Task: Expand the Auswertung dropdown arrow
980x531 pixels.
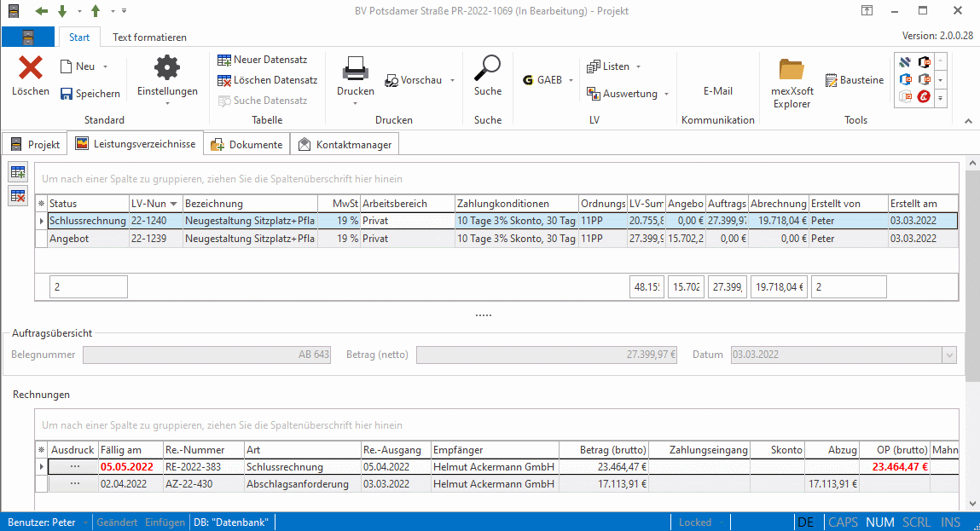Action: click(x=666, y=95)
